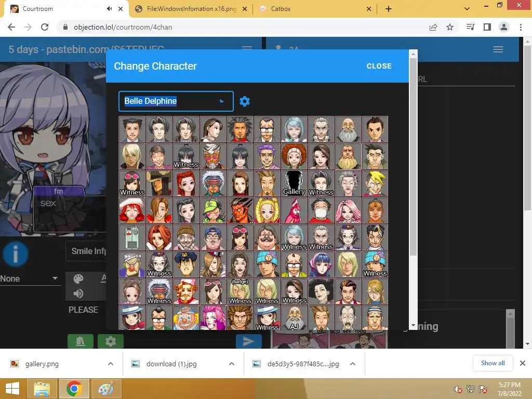This screenshot has width=532, height=399.
Task: Open the right panel hamburger menu
Action: tap(498, 49)
